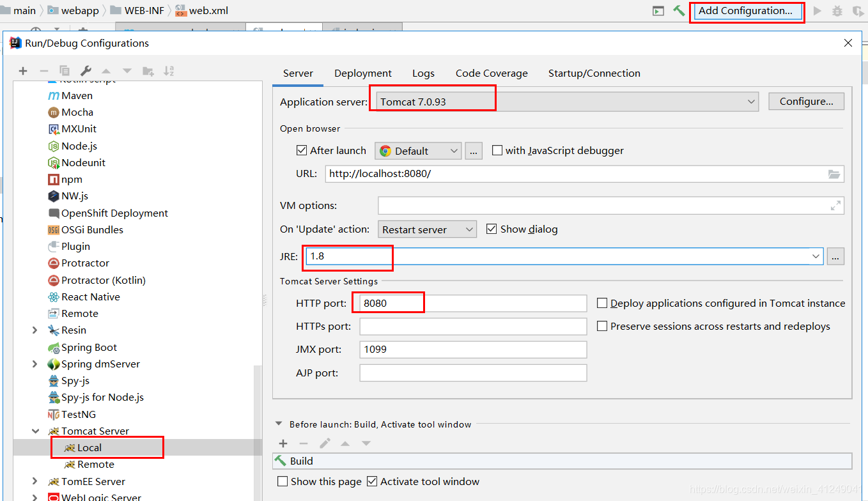Click the Configure... button

click(x=807, y=102)
